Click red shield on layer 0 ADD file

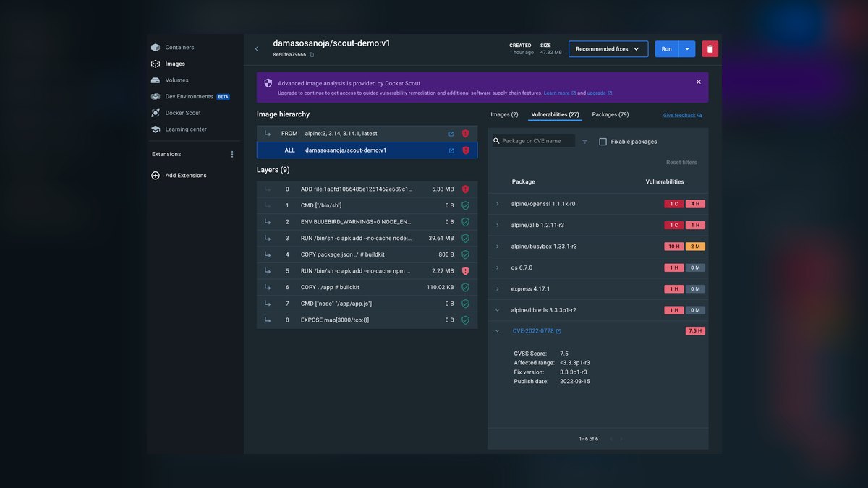click(466, 189)
